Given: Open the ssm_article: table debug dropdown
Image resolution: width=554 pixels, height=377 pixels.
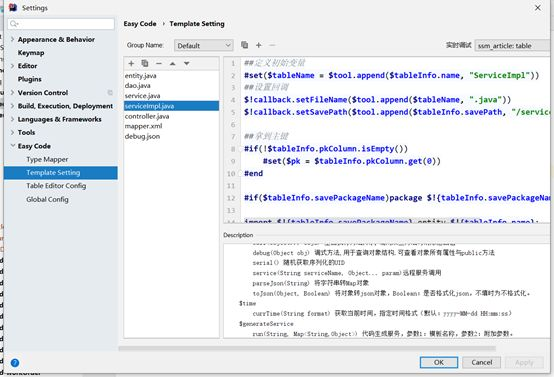Looking at the screenshot, I should click(x=512, y=46).
